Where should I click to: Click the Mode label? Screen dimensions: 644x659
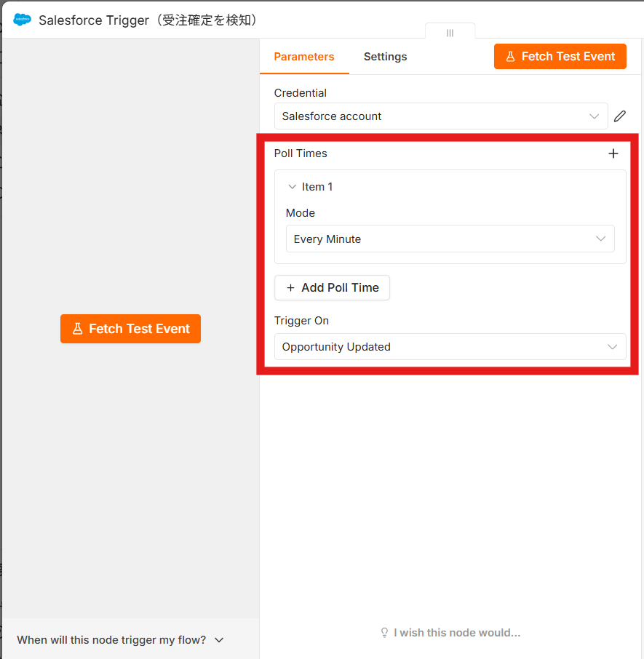pyautogui.click(x=300, y=213)
